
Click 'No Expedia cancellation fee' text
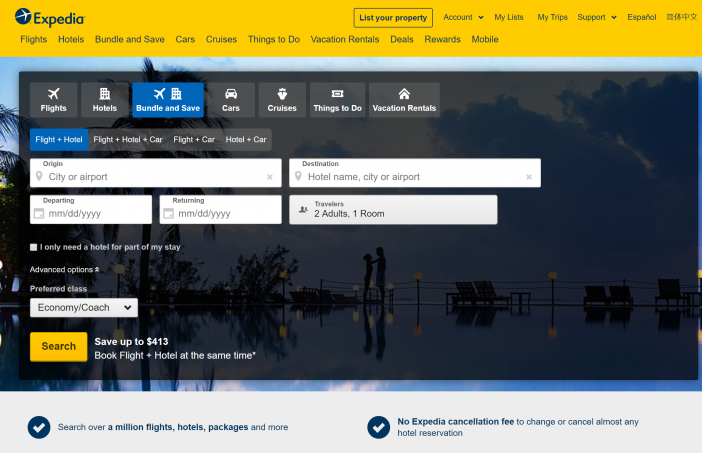coord(456,422)
